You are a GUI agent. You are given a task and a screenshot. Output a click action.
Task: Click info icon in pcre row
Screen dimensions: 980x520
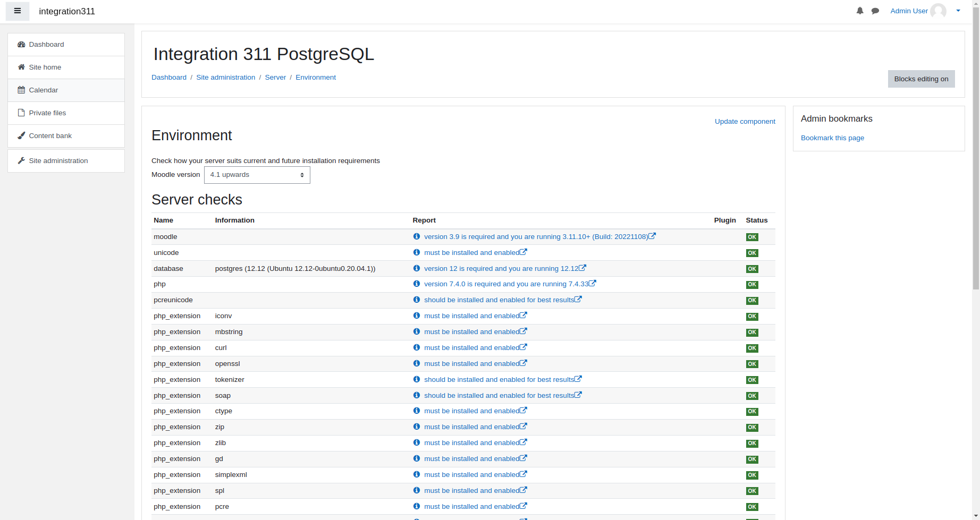point(417,506)
